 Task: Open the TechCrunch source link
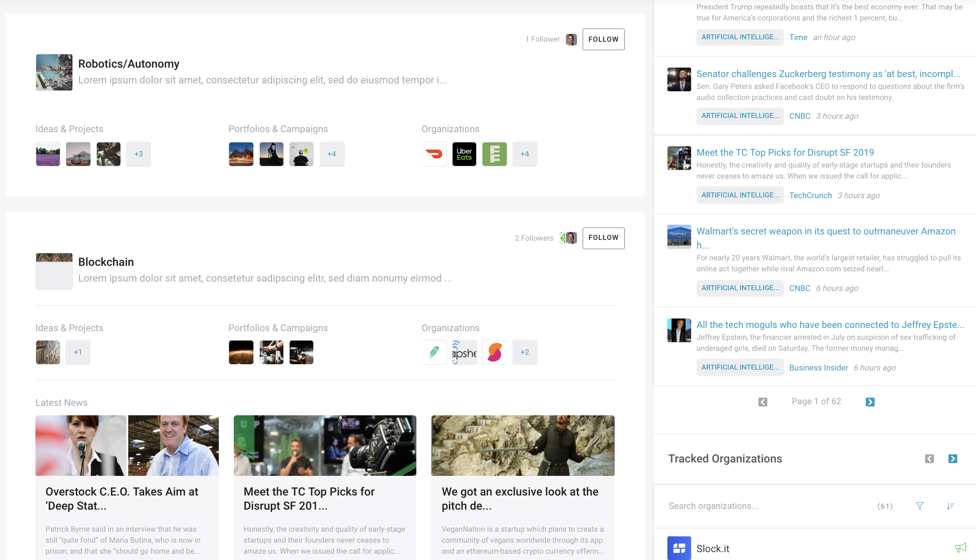coord(811,195)
